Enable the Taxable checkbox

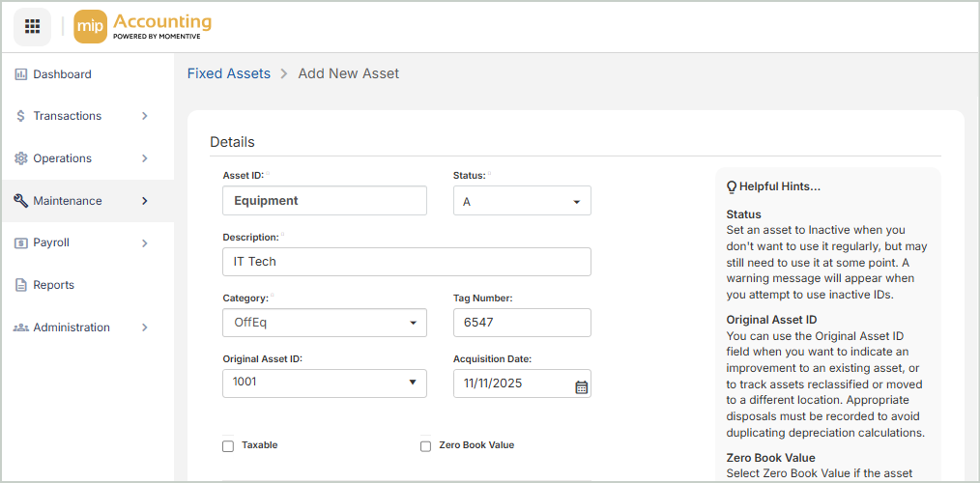coord(228,446)
